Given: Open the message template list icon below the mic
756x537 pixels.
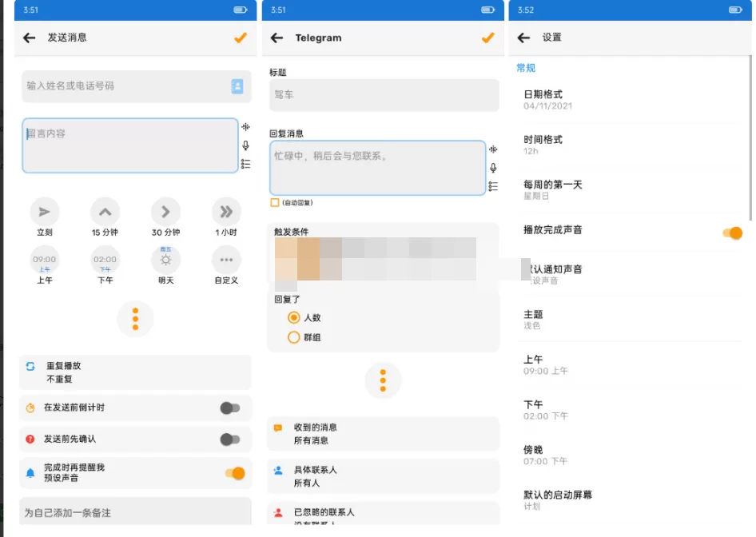Looking at the screenshot, I should (246, 165).
